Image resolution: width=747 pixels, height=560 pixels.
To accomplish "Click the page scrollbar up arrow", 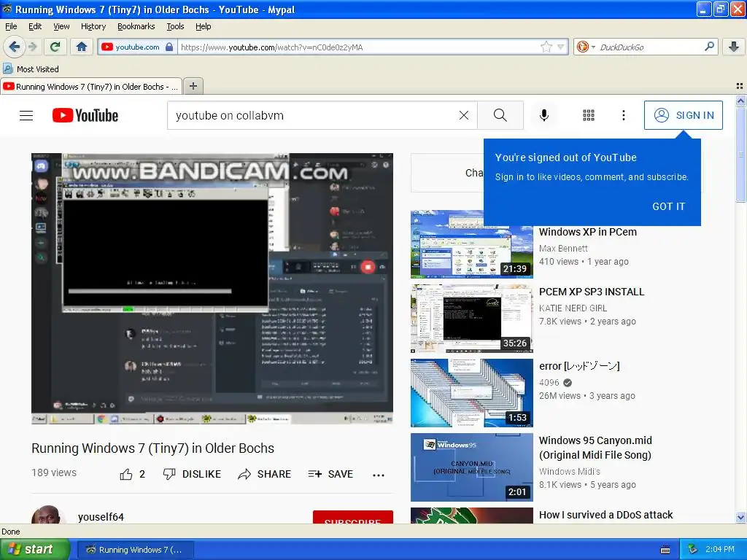I will [x=740, y=101].
